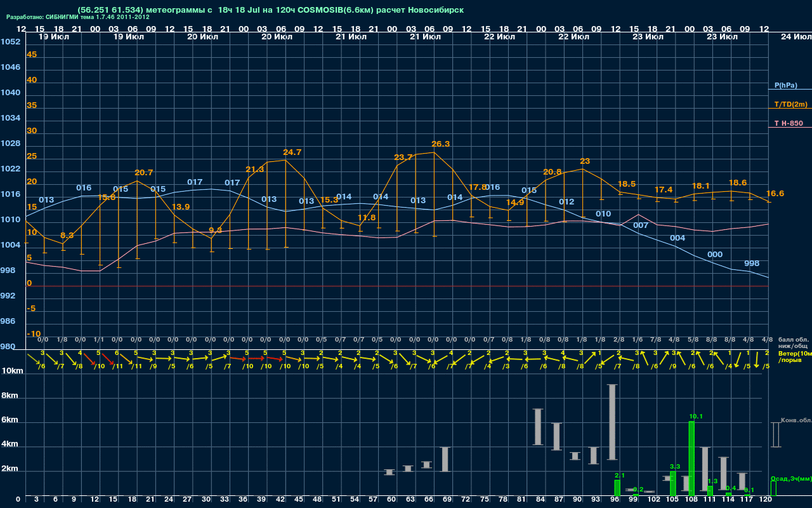Click the 'Разработано: СИБНИГМИ' credit line
The image size is (812, 508).
point(78,17)
